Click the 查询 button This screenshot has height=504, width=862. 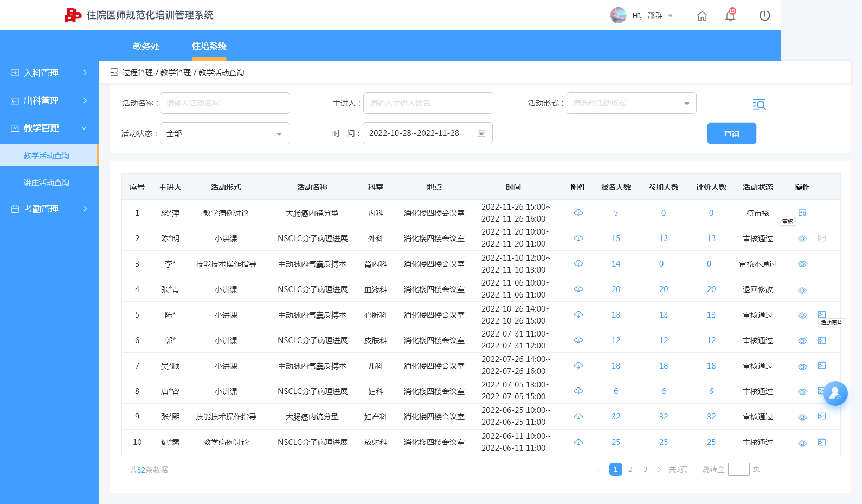(x=732, y=133)
